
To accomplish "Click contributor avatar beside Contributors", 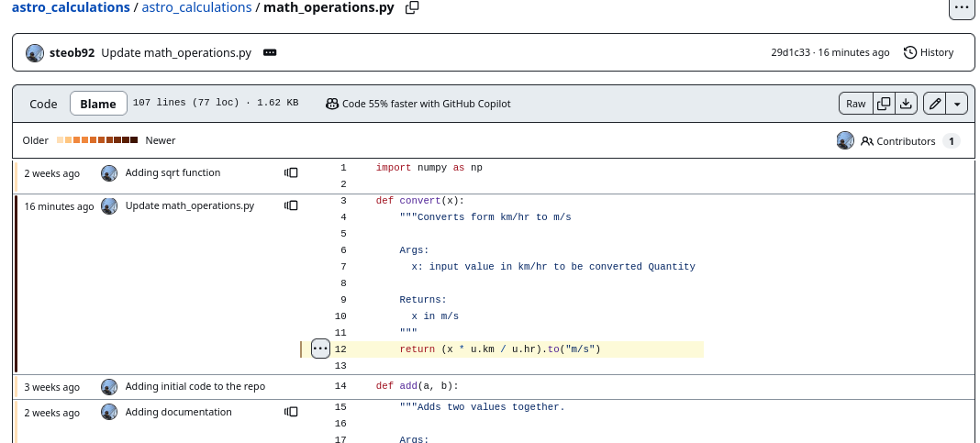I will [x=845, y=140].
